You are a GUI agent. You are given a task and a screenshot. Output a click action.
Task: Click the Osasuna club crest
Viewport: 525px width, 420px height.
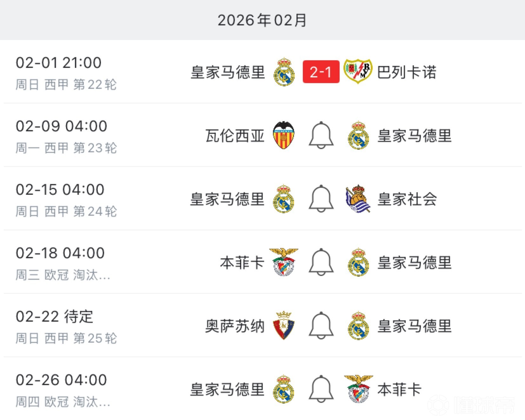coord(284,325)
